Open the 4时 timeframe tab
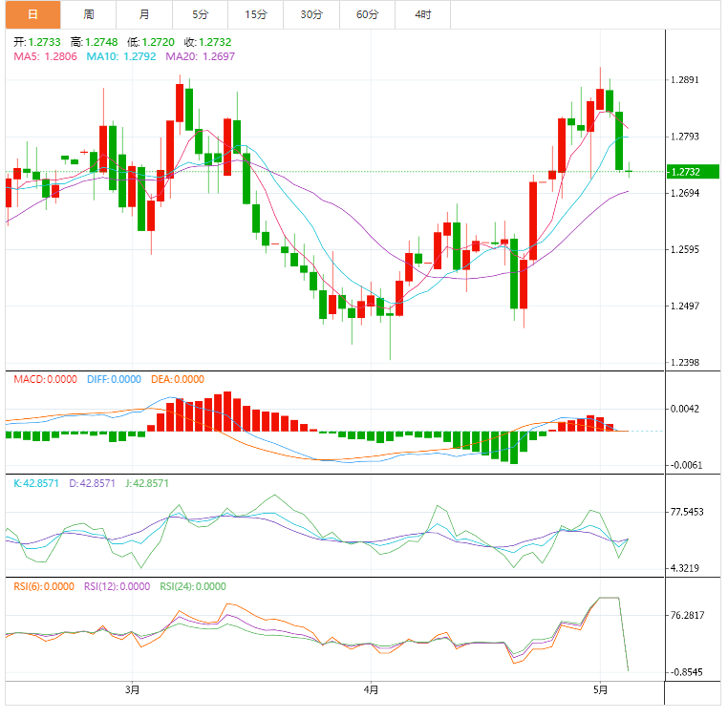This screenshot has width=728, height=719. [423, 14]
